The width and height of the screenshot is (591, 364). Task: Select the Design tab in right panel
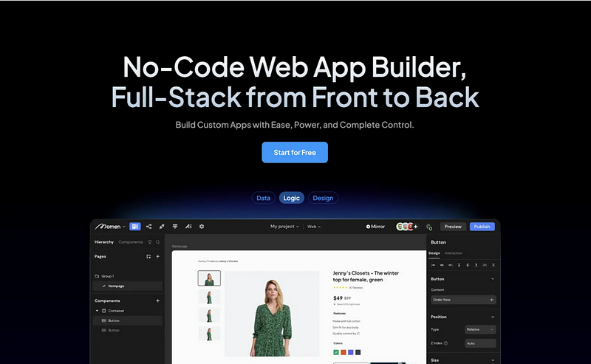pyautogui.click(x=434, y=253)
